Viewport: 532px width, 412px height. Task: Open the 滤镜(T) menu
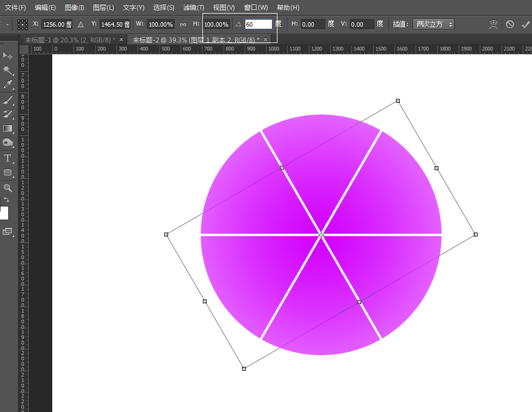coord(194,8)
